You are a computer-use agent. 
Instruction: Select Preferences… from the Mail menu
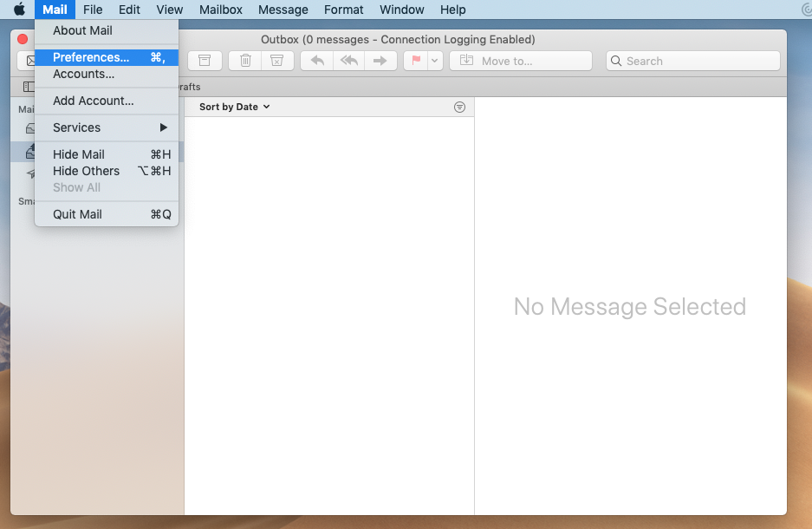(x=107, y=57)
